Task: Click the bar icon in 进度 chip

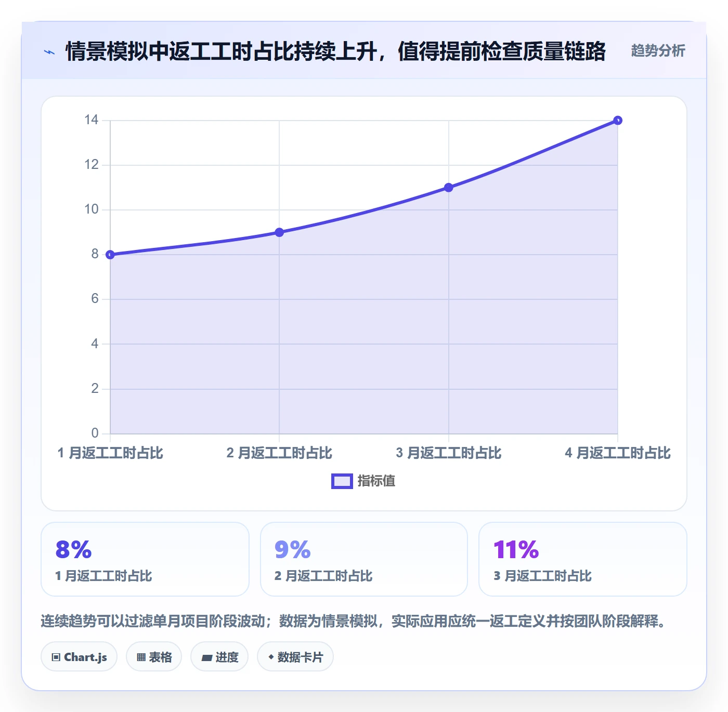Action: pos(207,658)
